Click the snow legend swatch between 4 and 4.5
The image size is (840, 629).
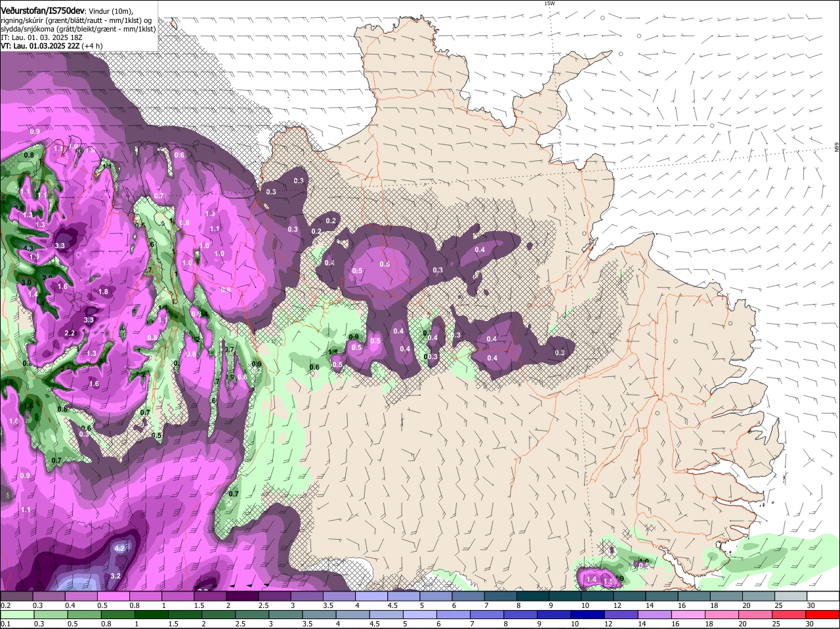click(x=371, y=596)
